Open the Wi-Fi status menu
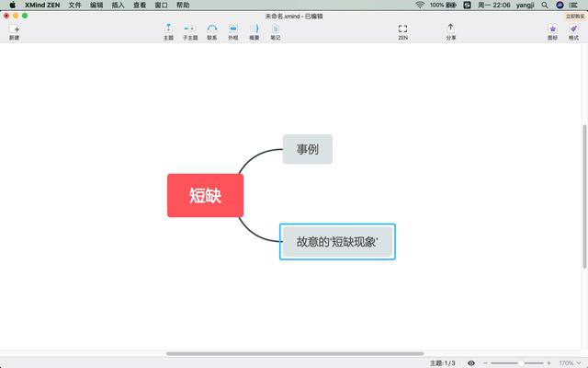The width and height of the screenshot is (588, 368). [420, 5]
